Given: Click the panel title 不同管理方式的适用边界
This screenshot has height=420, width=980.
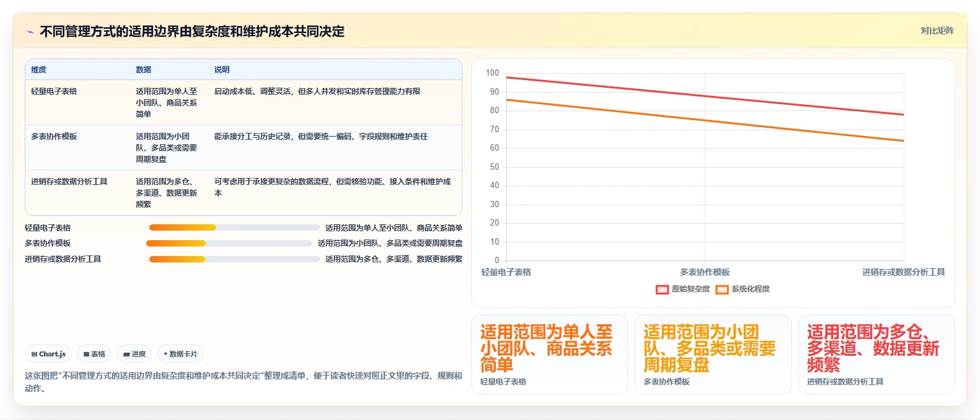Looking at the screenshot, I should coord(192,32).
